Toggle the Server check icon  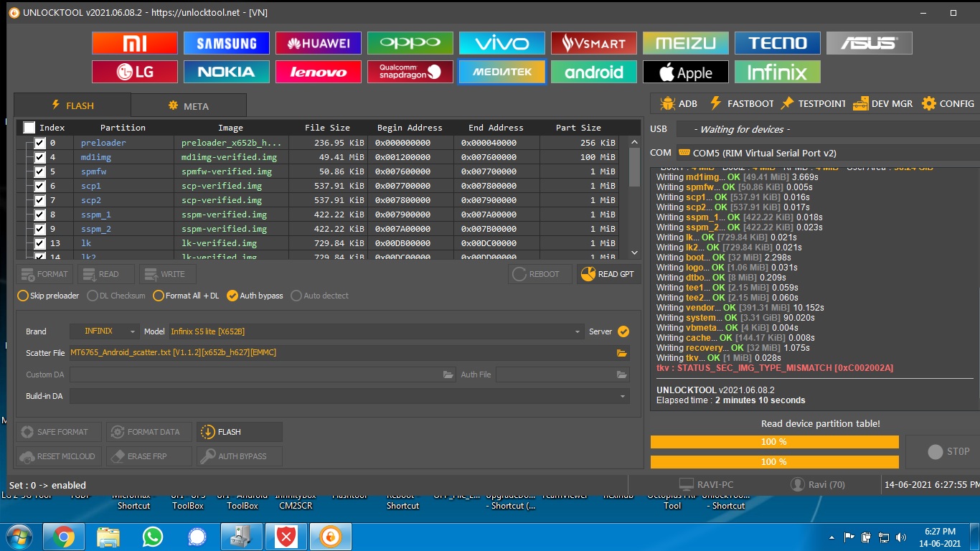[x=623, y=331]
